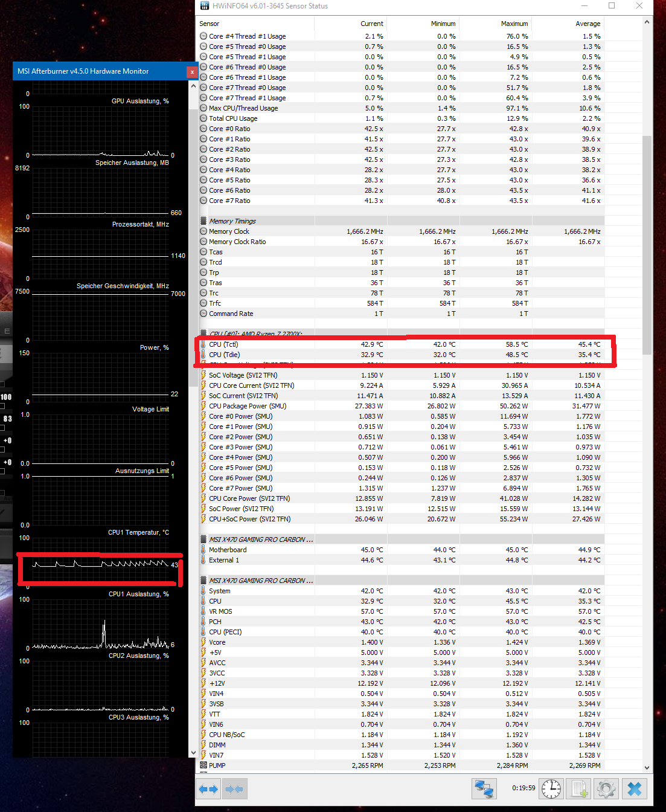The image size is (666, 812).
Task: Click lightning icon beside Vcore
Action: pyautogui.click(x=203, y=642)
